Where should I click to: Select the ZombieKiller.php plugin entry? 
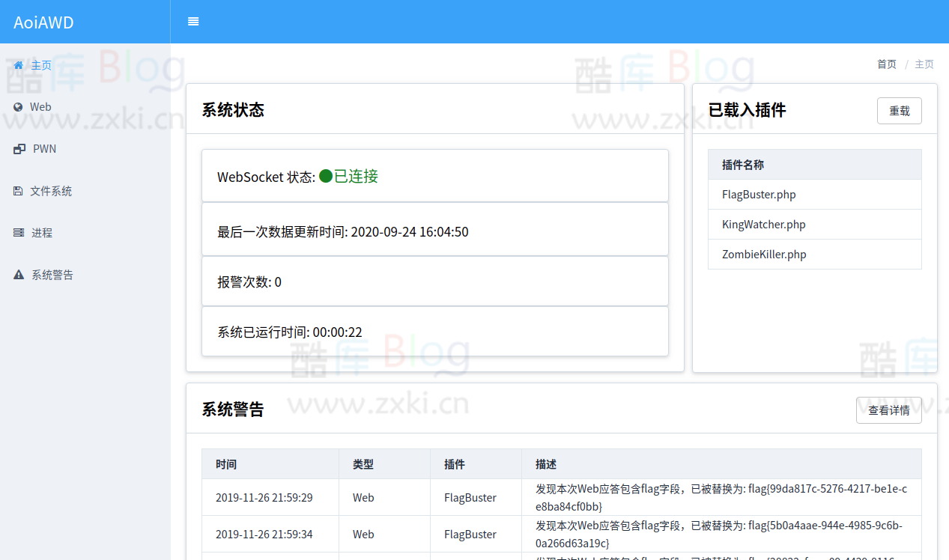coord(762,254)
